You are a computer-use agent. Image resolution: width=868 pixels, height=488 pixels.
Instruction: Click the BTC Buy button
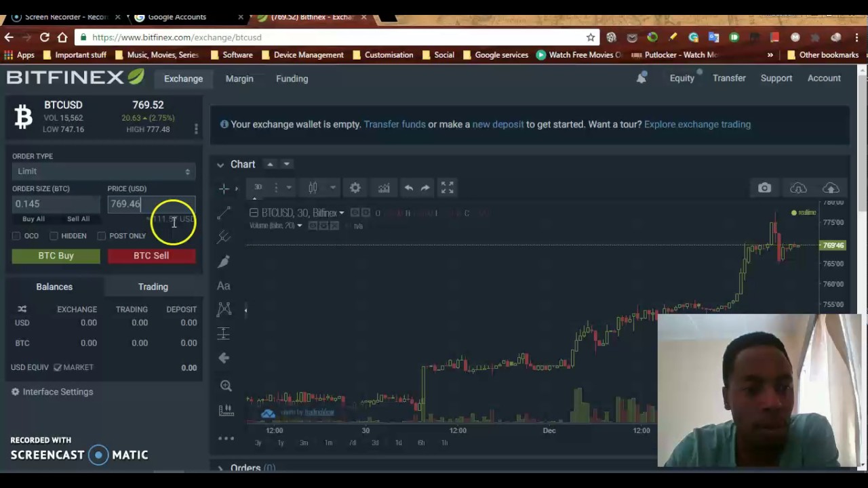tap(56, 256)
